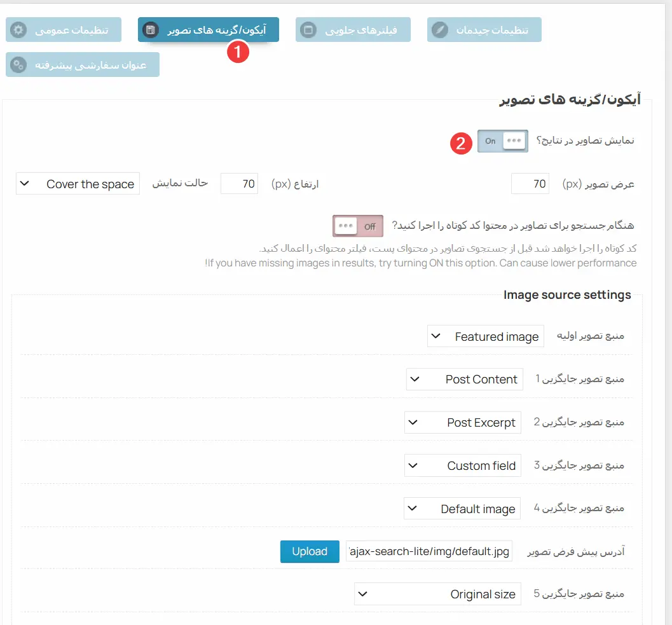The image size is (672, 625).
Task: Toggle off نمایش تصاویر در نتایج switch
Action: coord(503,141)
